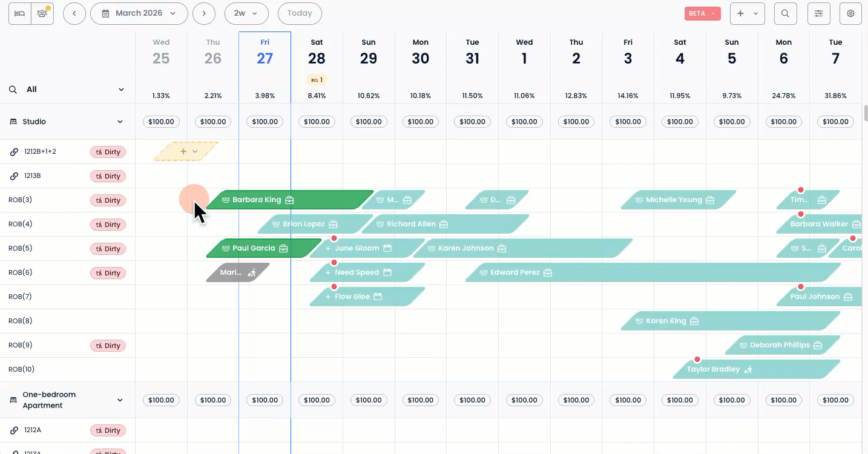
Task: Click the $100.00 rate for Friday 27
Action: (265, 121)
